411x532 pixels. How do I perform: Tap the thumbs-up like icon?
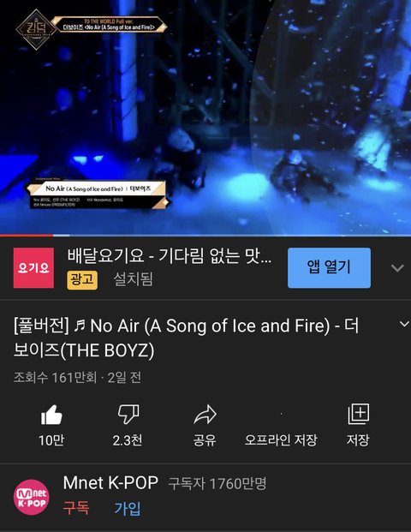coord(51,415)
